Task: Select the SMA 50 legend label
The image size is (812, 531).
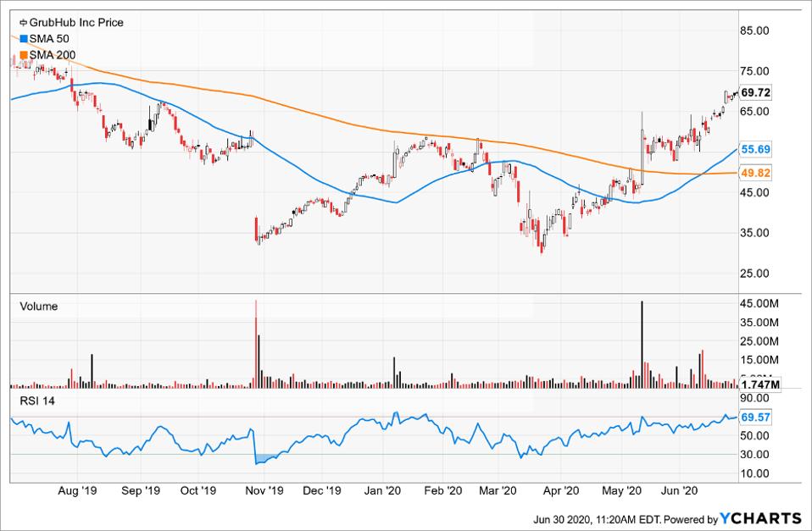Action: 48,38
